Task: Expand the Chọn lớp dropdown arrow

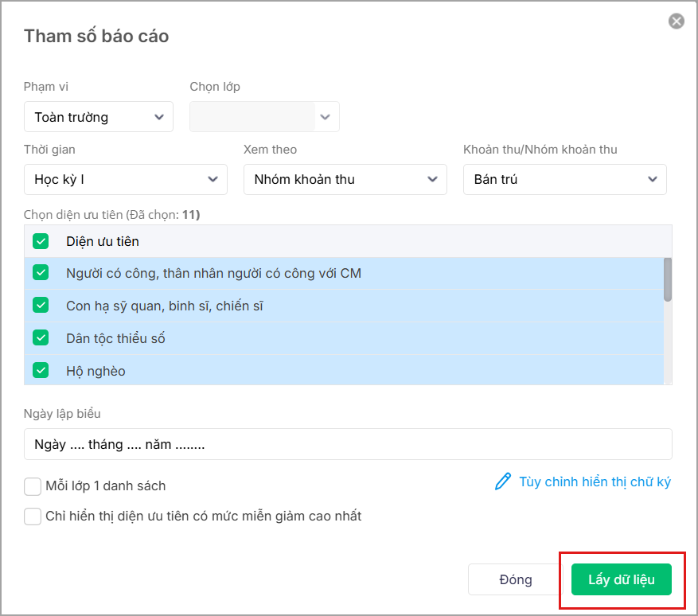Action: [325, 117]
